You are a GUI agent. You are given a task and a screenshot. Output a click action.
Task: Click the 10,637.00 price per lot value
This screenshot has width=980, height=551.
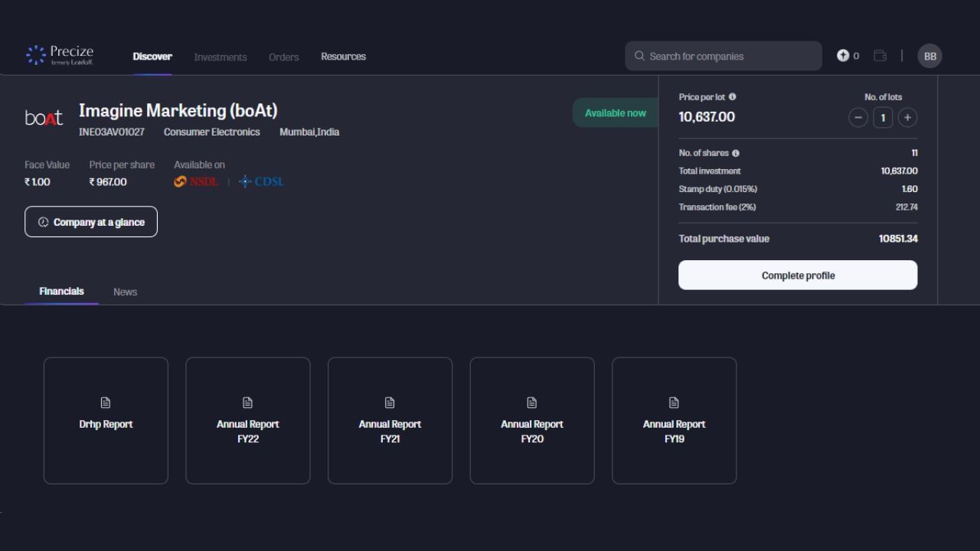pyautogui.click(x=707, y=116)
